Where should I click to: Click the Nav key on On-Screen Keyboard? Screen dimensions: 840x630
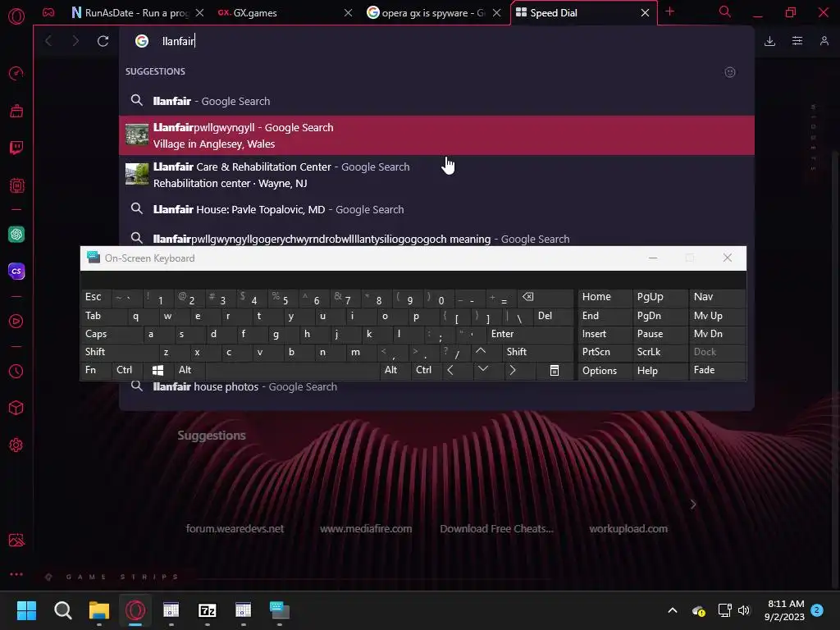pos(717,297)
